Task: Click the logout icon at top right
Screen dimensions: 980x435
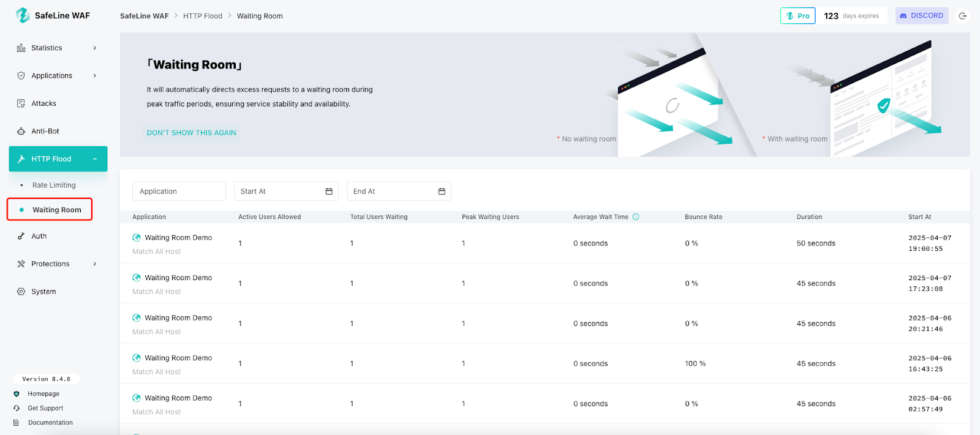Action: coord(963,16)
